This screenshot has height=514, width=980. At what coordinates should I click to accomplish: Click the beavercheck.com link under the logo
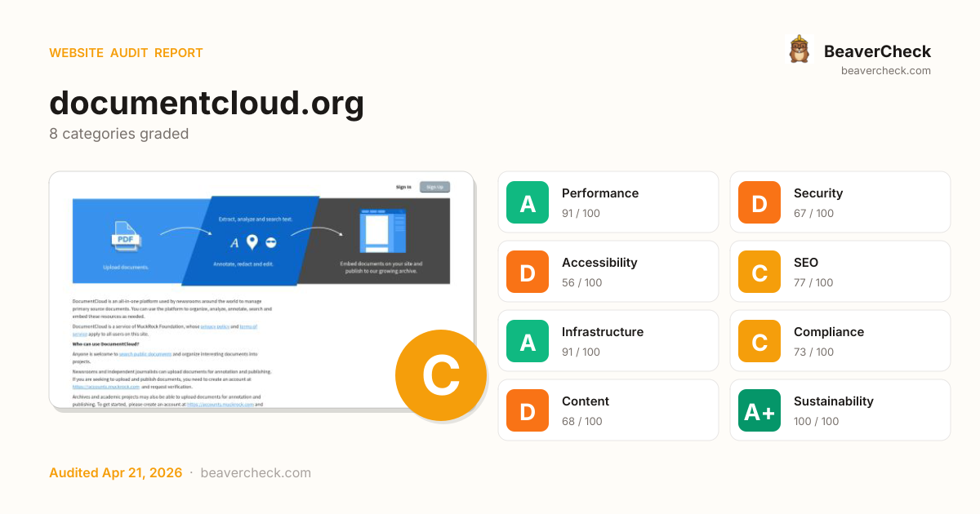(885, 71)
